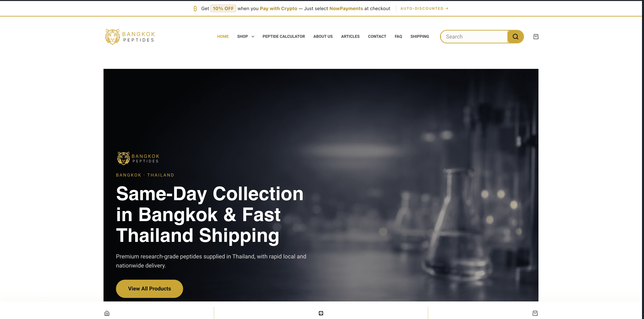Click the View All Products button
This screenshot has width=644, height=319.
coord(149,288)
